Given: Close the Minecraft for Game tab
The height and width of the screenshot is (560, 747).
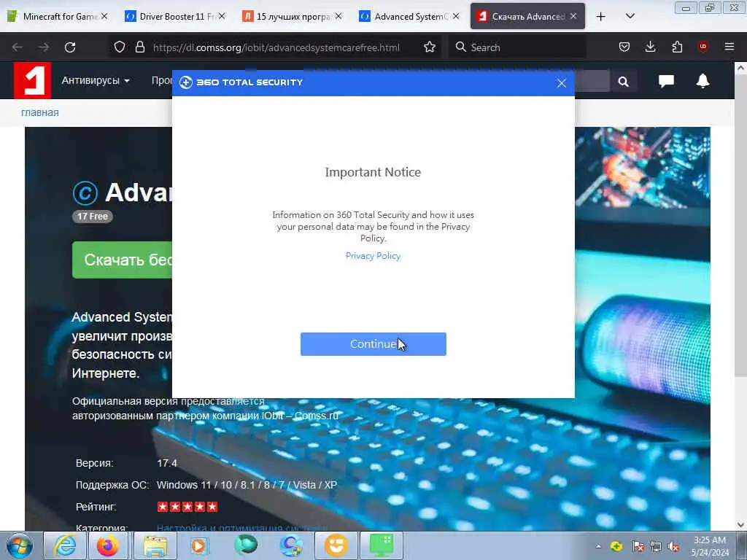Looking at the screenshot, I should coord(104,16).
